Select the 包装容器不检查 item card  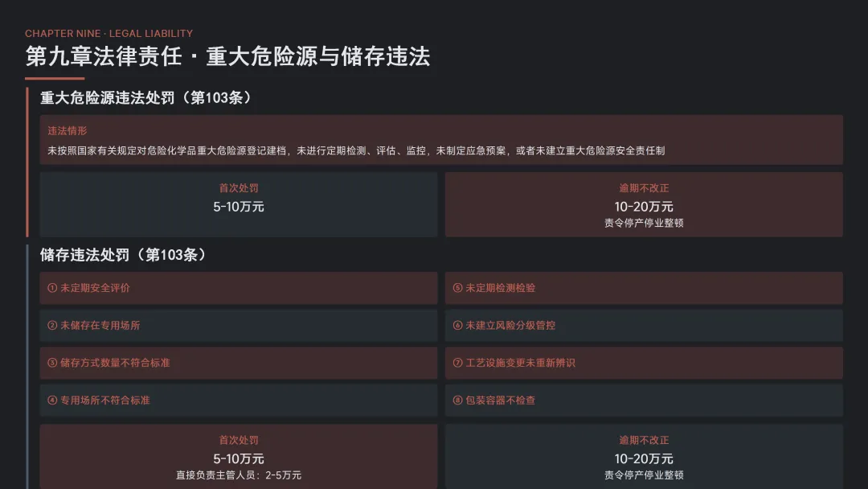(643, 401)
